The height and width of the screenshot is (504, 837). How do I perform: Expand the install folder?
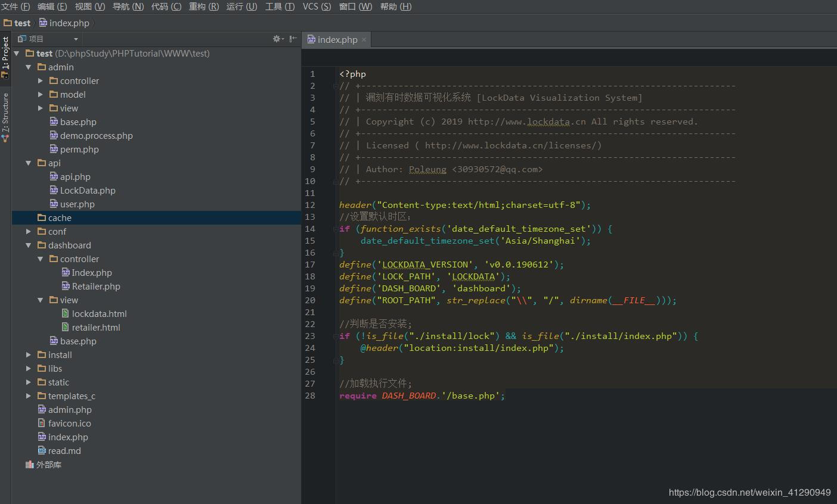point(28,354)
